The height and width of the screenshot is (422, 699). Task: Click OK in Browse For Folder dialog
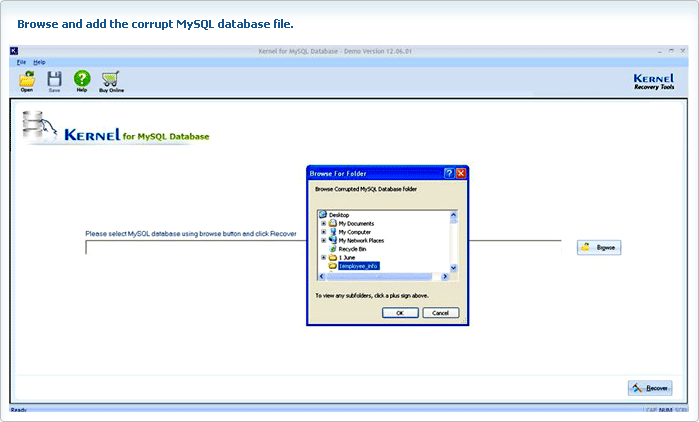coord(400,313)
